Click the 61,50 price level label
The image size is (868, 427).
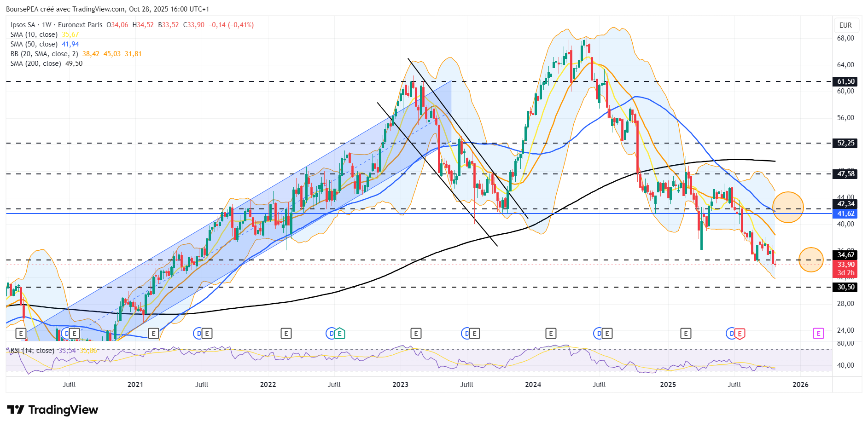(845, 81)
